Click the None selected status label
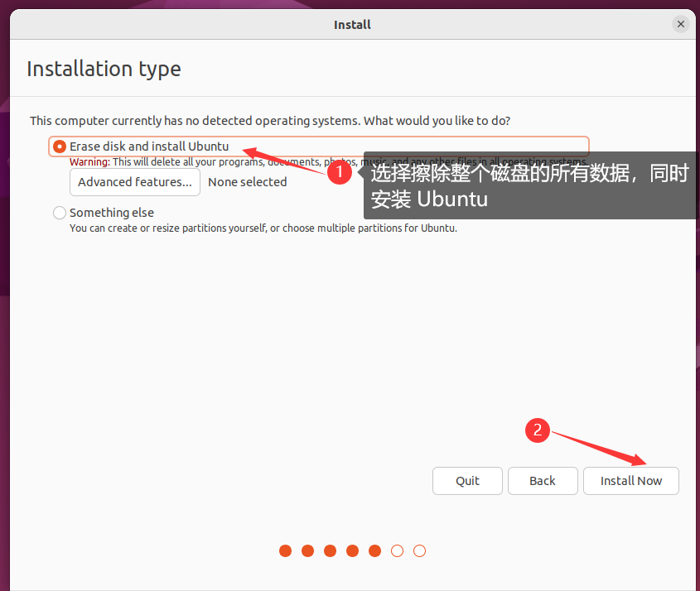The width and height of the screenshot is (700, 591). tap(247, 182)
